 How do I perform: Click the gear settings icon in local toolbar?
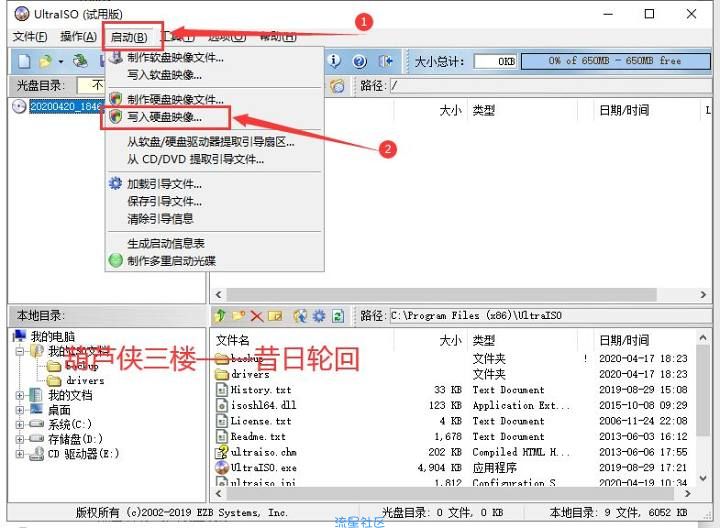pyautogui.click(x=319, y=316)
